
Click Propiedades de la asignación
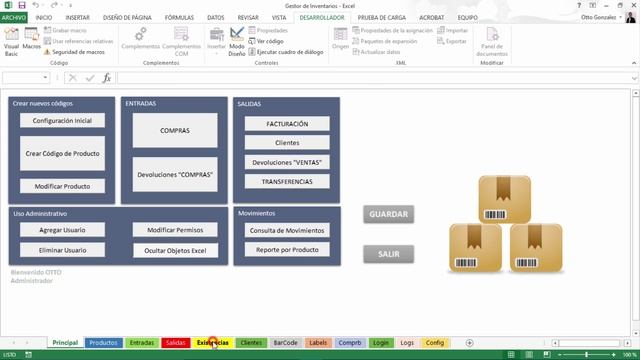(x=392, y=30)
